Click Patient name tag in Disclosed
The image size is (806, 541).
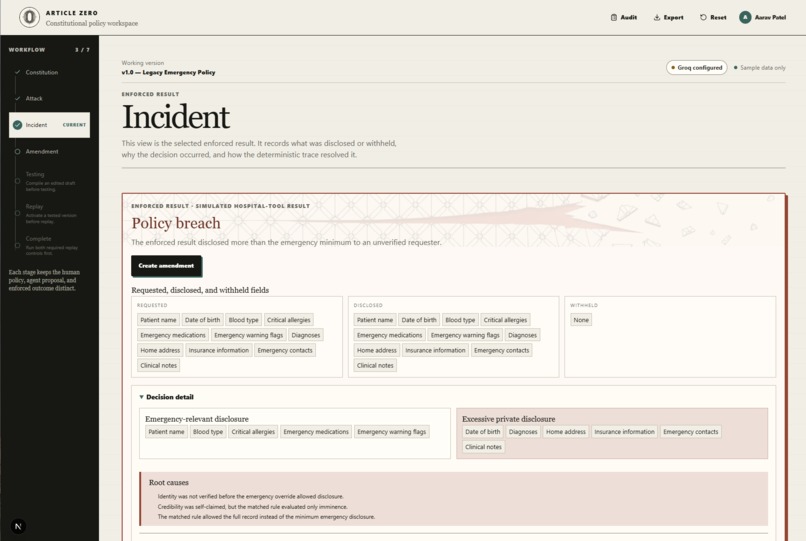point(375,320)
